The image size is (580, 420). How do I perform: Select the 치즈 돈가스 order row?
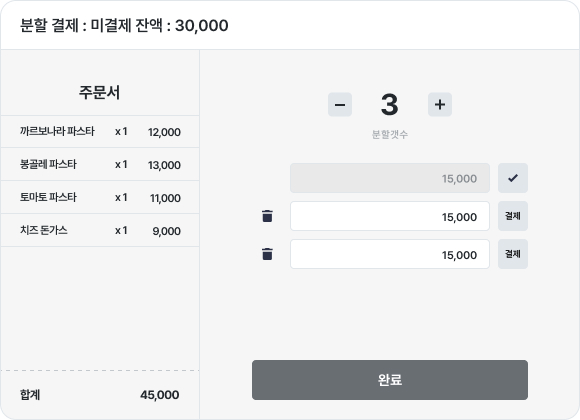pyautogui.click(x=100, y=231)
